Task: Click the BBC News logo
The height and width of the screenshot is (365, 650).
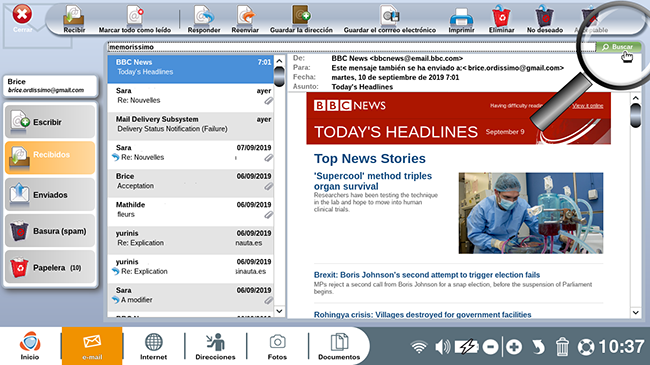Action: (x=349, y=105)
